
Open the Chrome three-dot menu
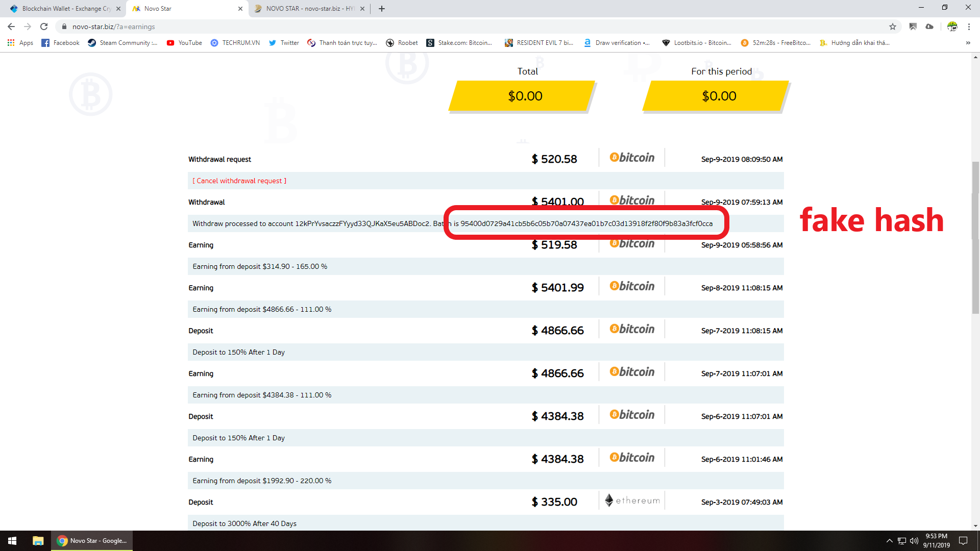pos(969,27)
